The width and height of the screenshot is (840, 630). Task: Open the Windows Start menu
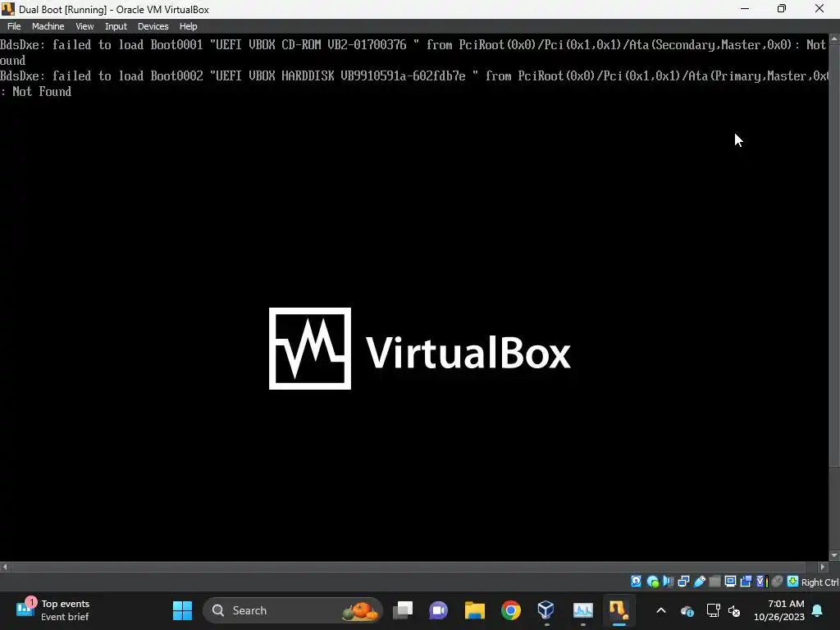point(182,610)
